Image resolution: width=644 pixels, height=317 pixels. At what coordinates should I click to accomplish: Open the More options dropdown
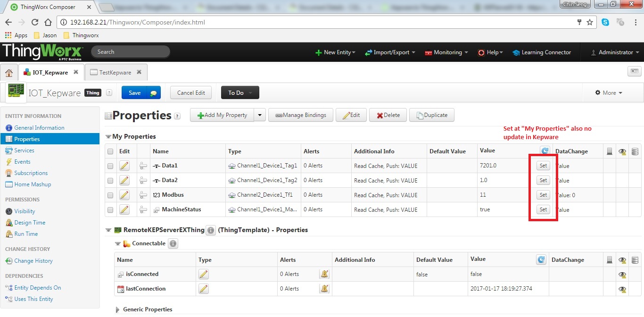pos(609,93)
